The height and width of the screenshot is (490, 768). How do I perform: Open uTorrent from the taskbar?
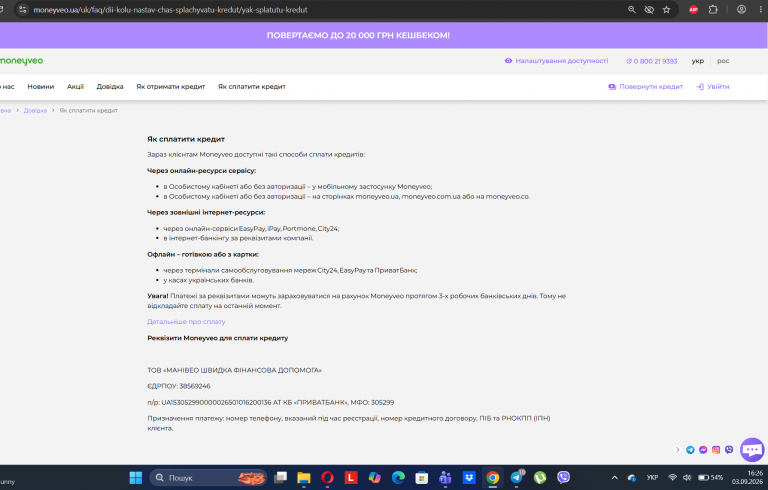click(540, 477)
